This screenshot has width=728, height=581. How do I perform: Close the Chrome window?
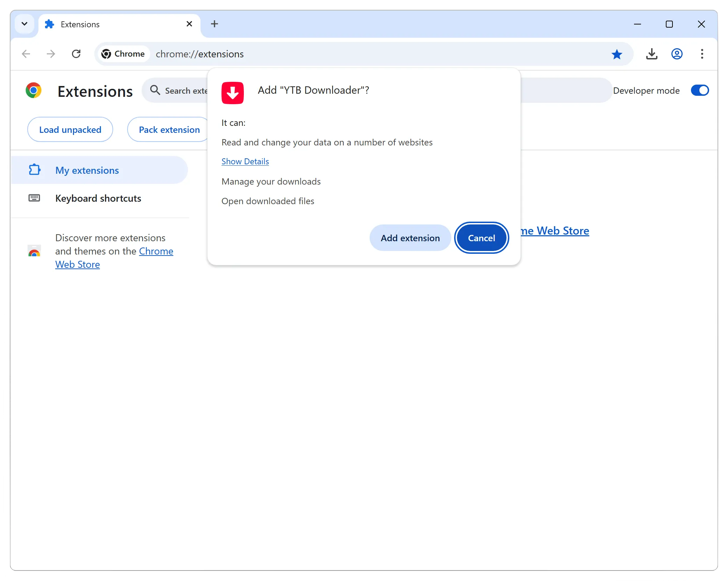[x=701, y=24]
